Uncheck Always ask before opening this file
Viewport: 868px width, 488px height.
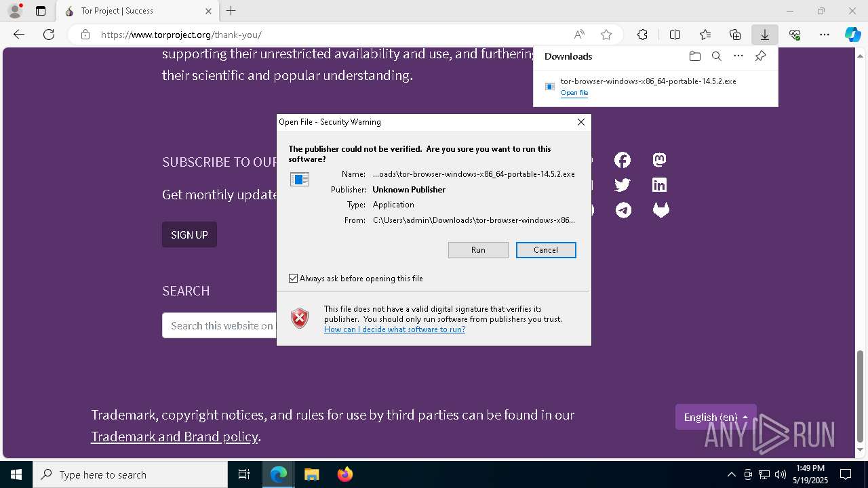click(x=293, y=279)
